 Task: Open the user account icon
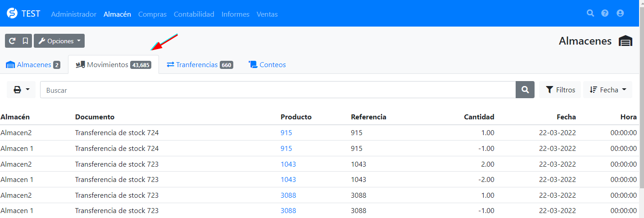tap(620, 14)
